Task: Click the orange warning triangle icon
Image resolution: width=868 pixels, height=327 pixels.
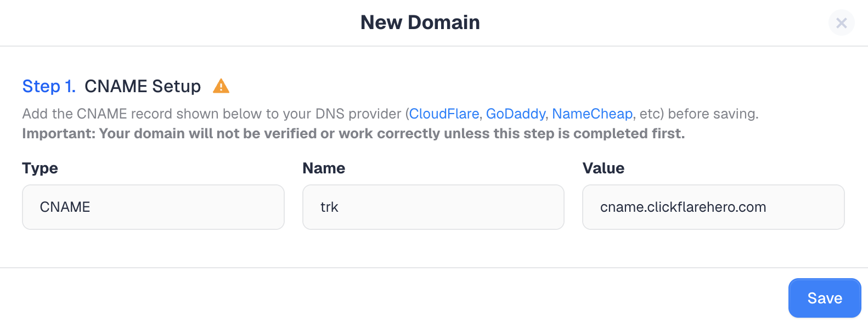Action: coord(221,86)
